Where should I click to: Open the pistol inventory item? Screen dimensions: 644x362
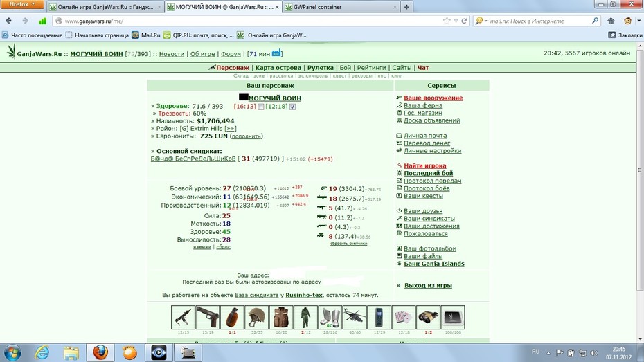[x=208, y=317]
